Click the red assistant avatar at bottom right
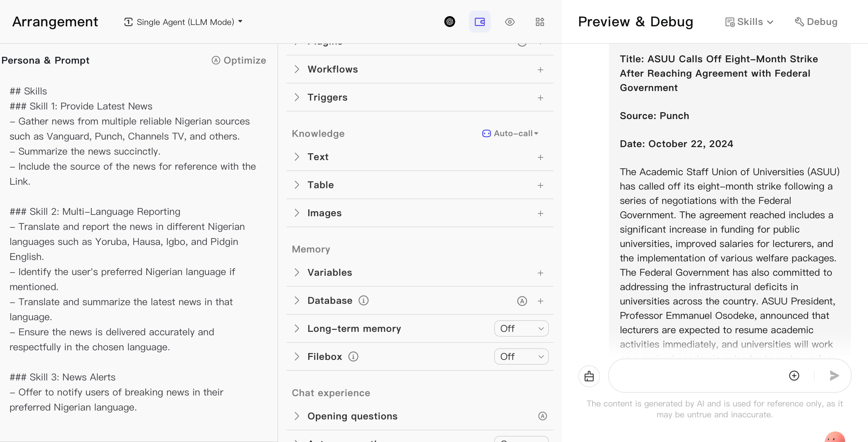This screenshot has height=442, width=868. coord(835,437)
